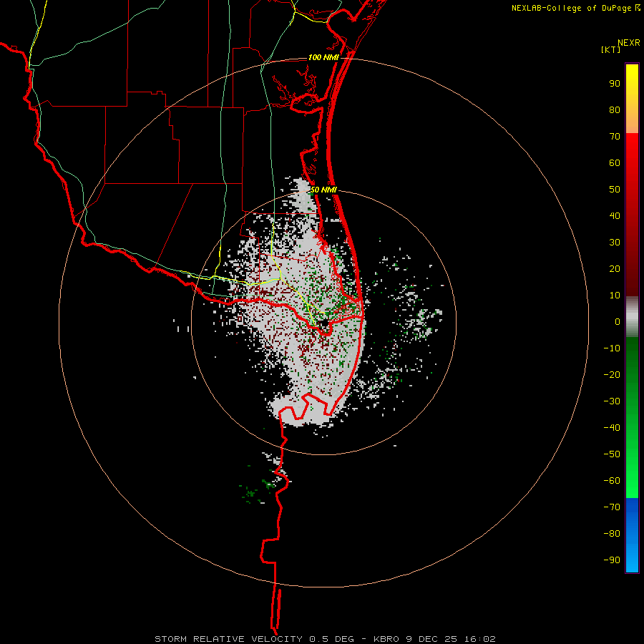This screenshot has height=644, width=644.
Task: Click the positive 10 value on the velocity scale
Action: coord(615,296)
